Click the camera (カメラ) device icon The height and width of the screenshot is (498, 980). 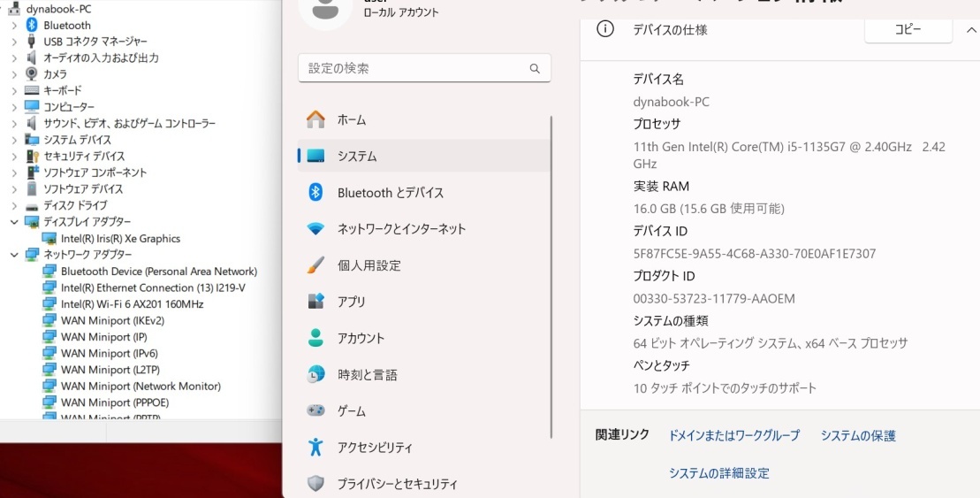click(x=31, y=73)
